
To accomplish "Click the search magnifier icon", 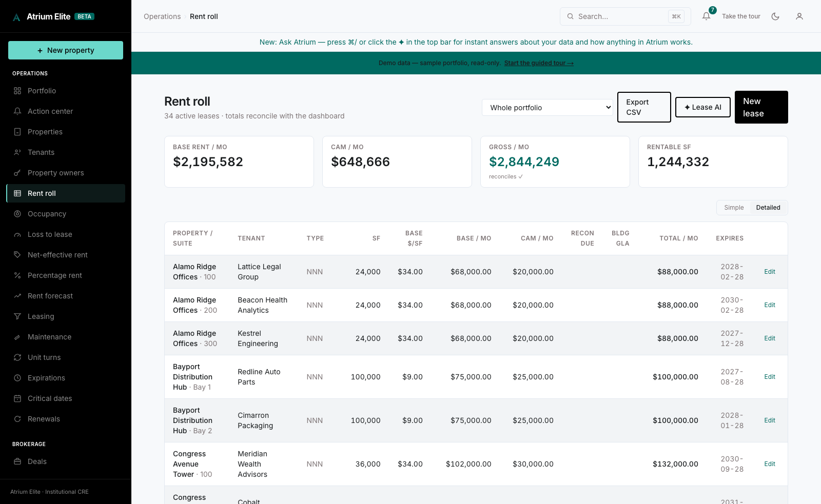I will pyautogui.click(x=570, y=16).
